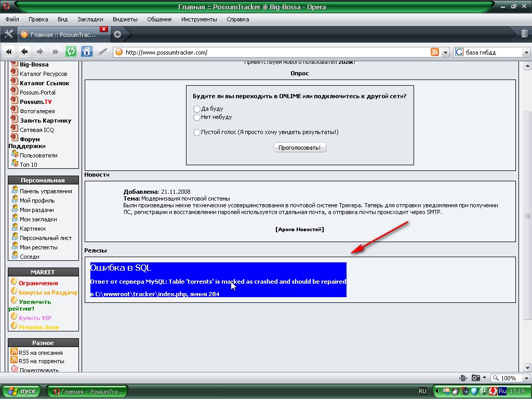Open the Купить VIP link

(x=35, y=318)
